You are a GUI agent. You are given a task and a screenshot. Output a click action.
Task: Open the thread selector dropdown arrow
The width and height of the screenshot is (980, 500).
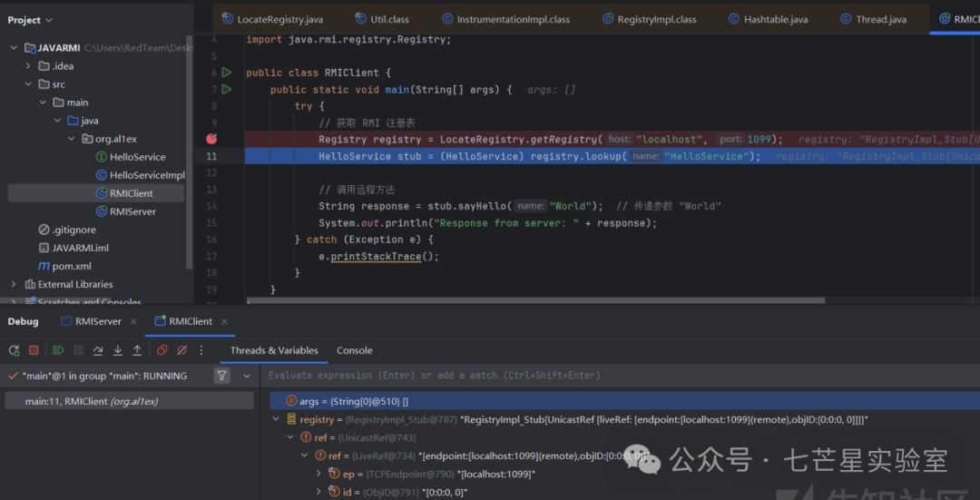click(x=246, y=377)
